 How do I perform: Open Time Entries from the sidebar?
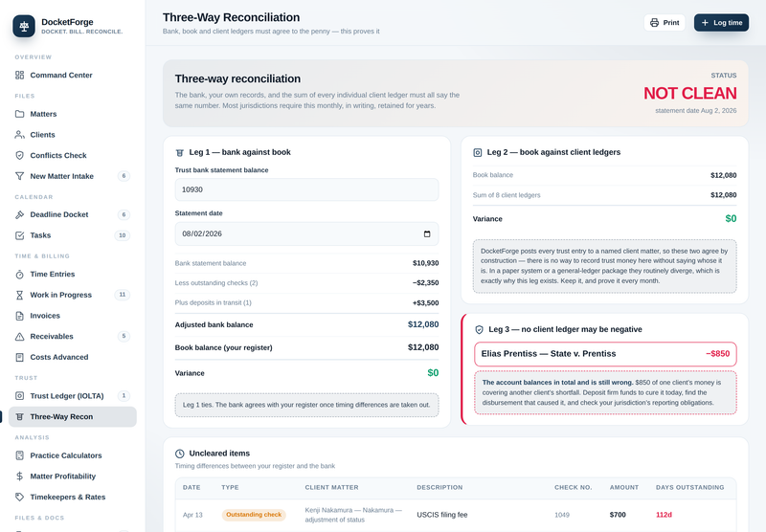coord(73,275)
